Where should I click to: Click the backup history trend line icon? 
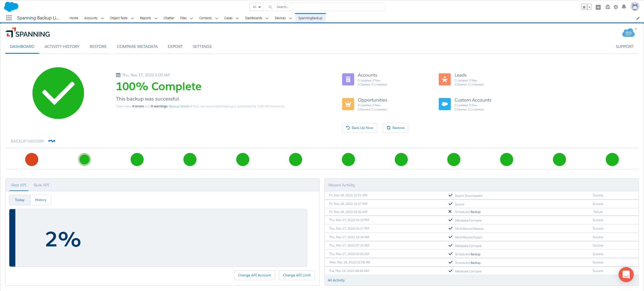point(52,141)
